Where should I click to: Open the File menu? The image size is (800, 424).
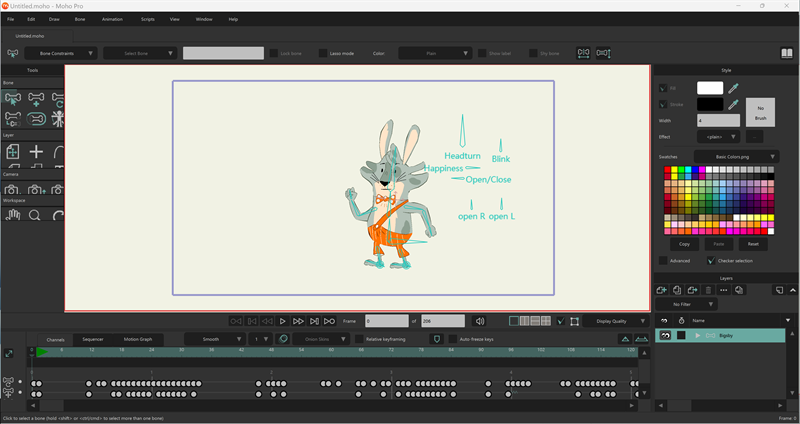pyautogui.click(x=10, y=19)
